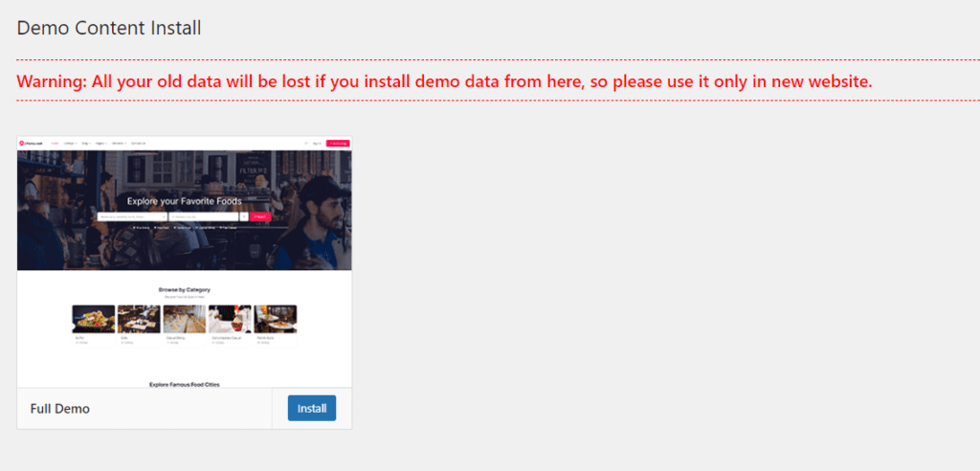Click the red Add Listing button in preview
Screen dimensions: 980x471
(x=337, y=143)
